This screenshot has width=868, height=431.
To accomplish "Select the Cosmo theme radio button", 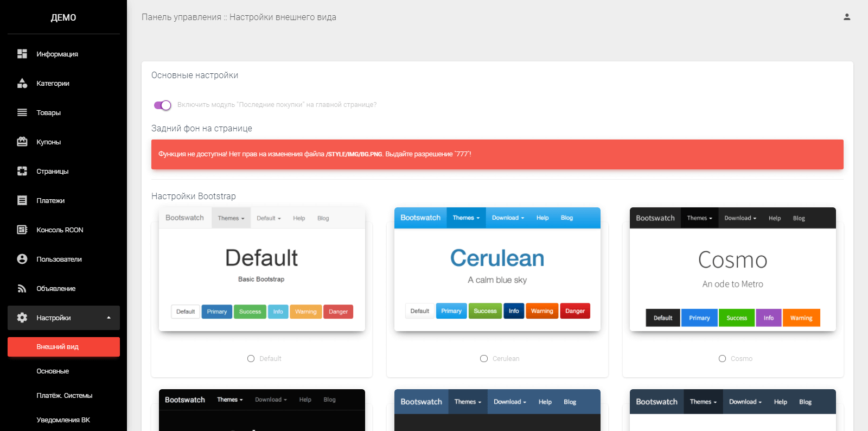I will pos(722,358).
